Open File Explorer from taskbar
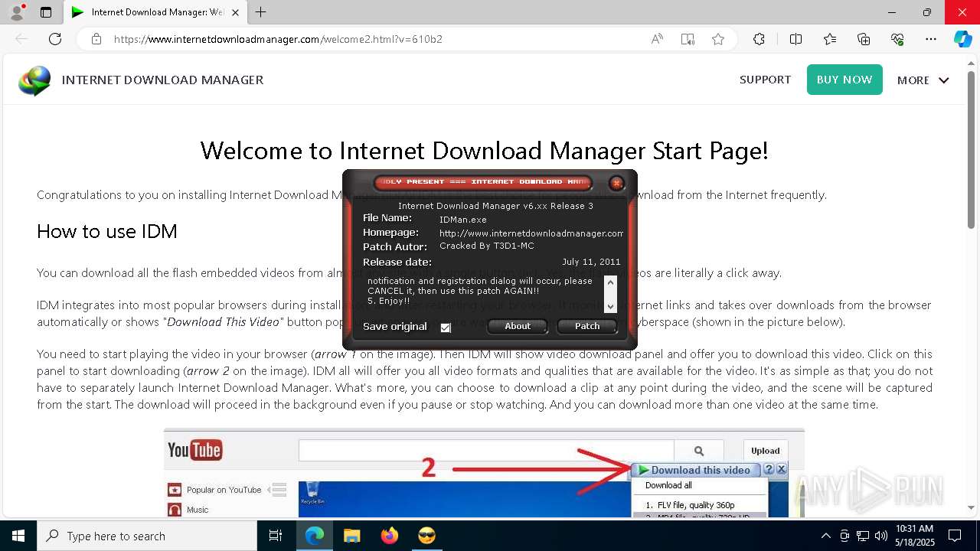The height and width of the screenshot is (551, 980). [x=351, y=536]
